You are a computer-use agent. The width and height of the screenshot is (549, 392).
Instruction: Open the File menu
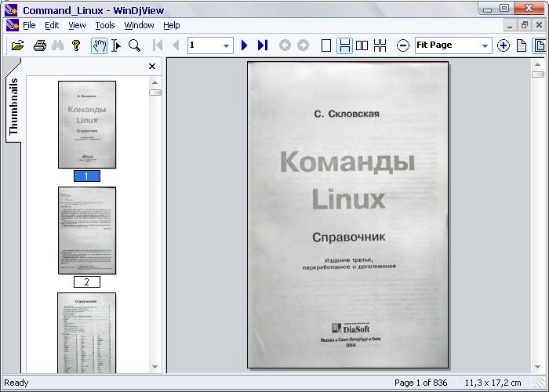29,25
